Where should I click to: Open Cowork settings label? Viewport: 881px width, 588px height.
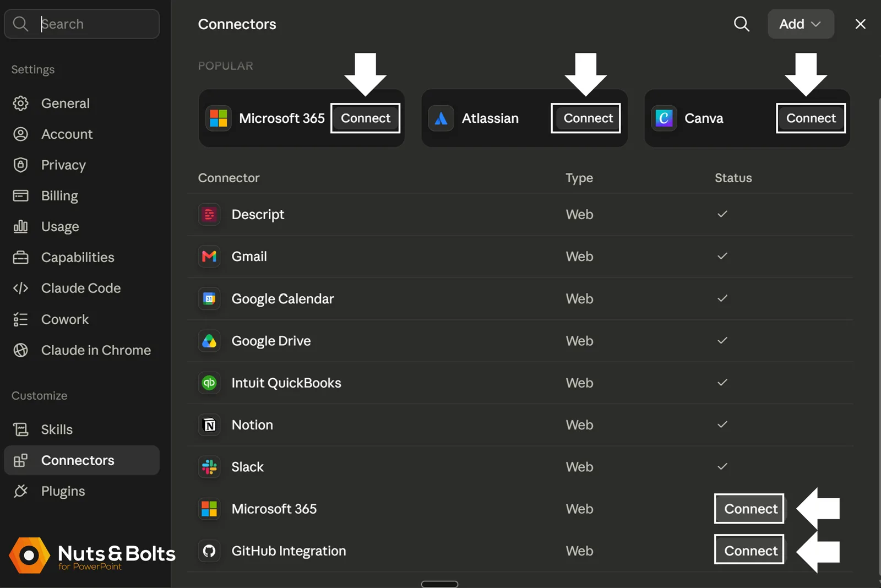(x=65, y=319)
